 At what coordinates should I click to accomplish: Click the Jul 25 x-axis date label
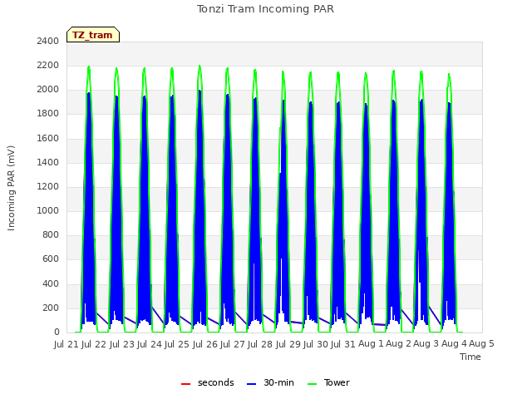[177, 344]
